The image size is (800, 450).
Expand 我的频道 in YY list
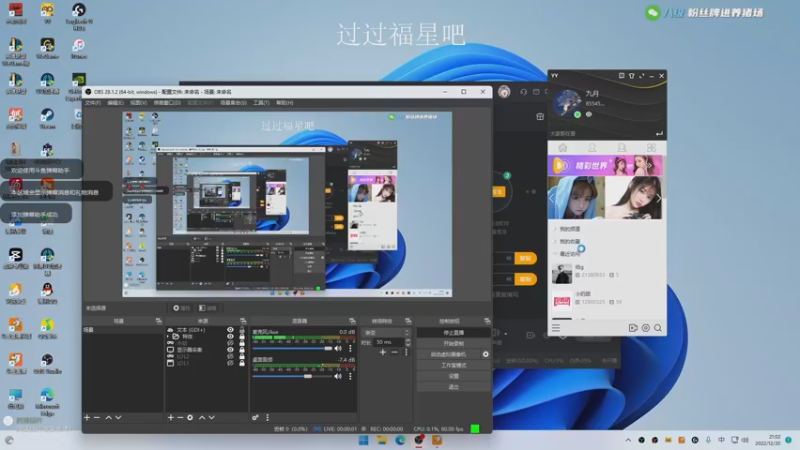555,229
